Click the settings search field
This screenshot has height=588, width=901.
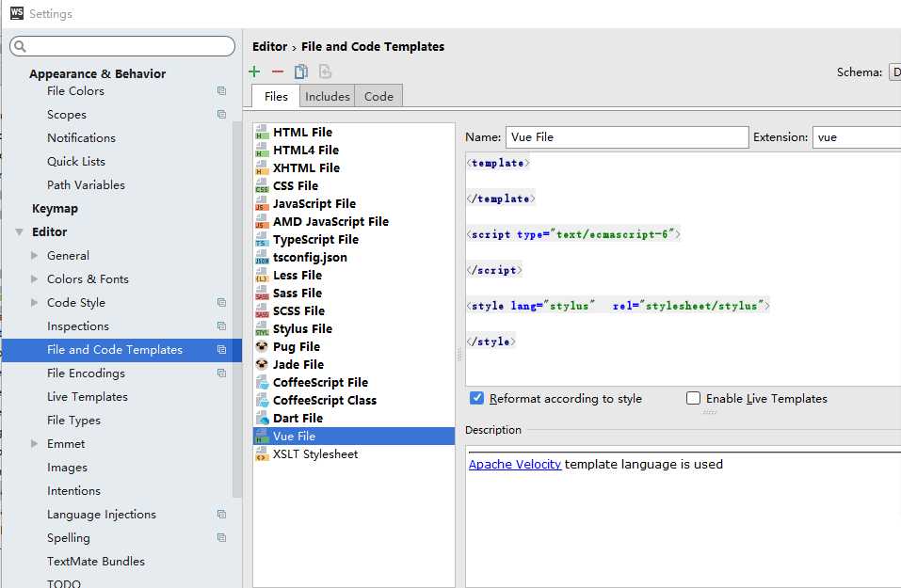(122, 46)
